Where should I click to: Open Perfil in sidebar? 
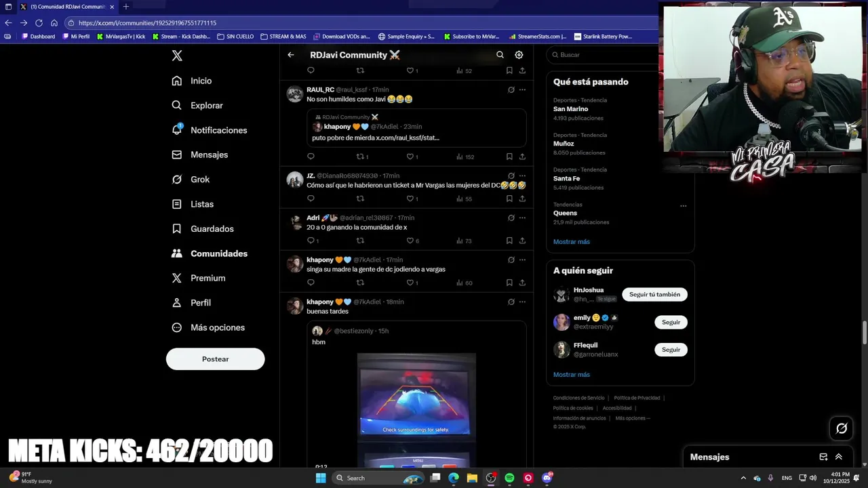click(x=191, y=302)
